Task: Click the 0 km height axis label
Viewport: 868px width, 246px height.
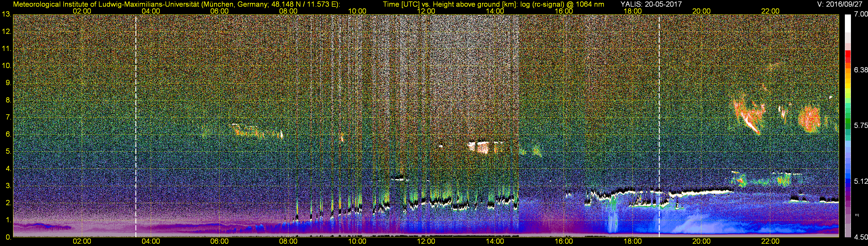Action: click(x=8, y=237)
